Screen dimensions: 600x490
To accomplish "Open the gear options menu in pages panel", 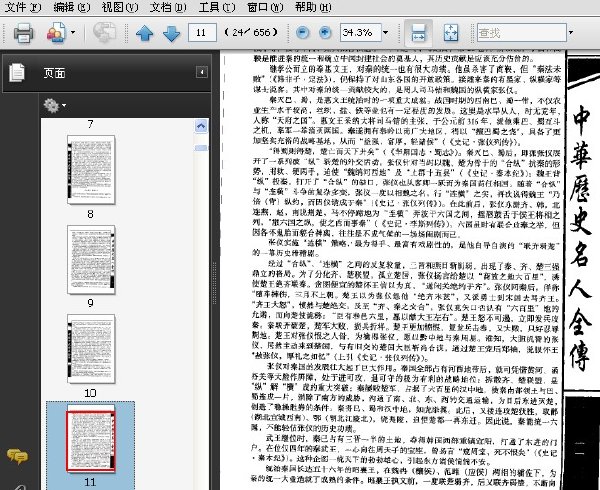I will (x=54, y=105).
